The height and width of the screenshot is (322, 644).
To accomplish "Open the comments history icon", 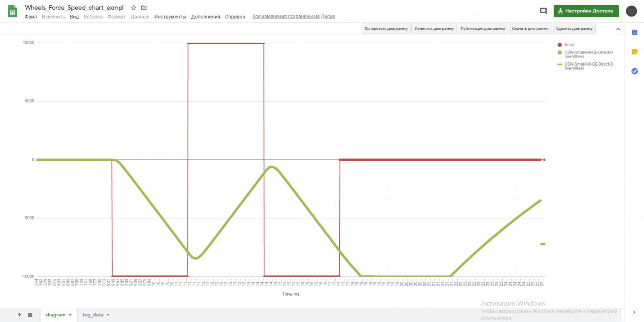I will (543, 11).
